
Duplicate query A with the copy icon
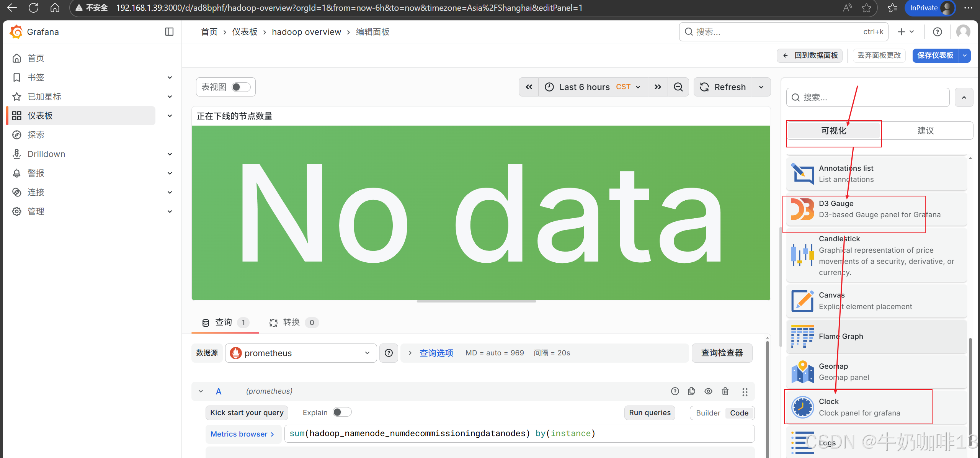coord(691,391)
